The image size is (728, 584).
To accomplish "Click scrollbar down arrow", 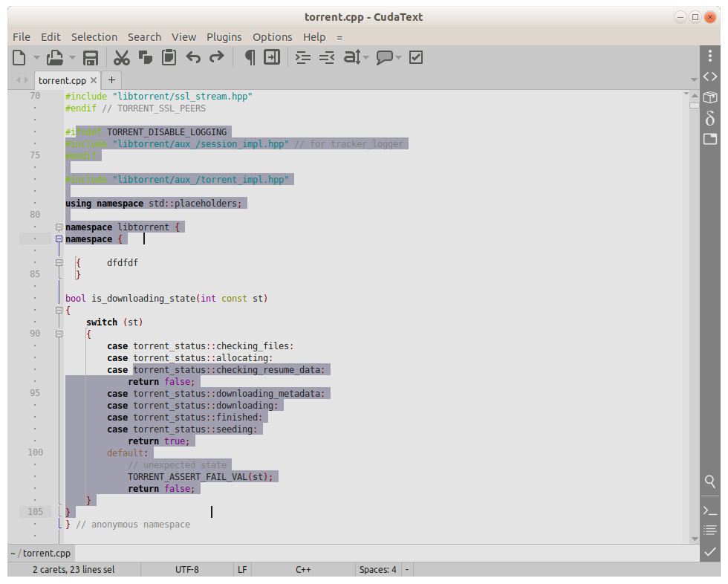I will [695, 539].
